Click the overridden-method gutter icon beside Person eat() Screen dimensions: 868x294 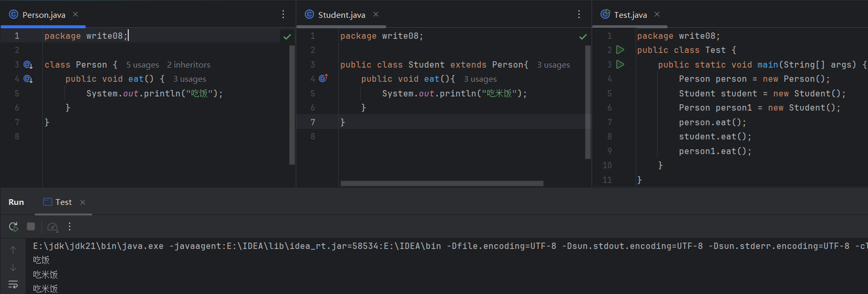tap(28, 79)
